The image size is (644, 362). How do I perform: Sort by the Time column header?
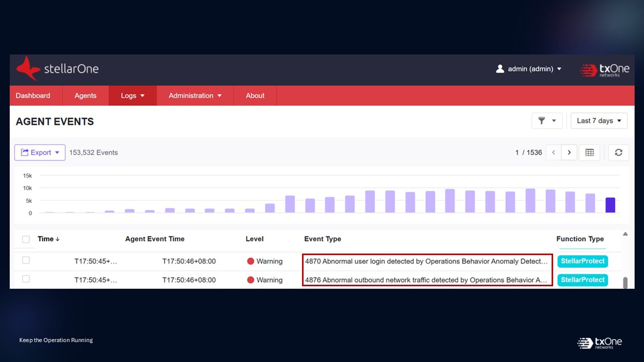pos(48,239)
